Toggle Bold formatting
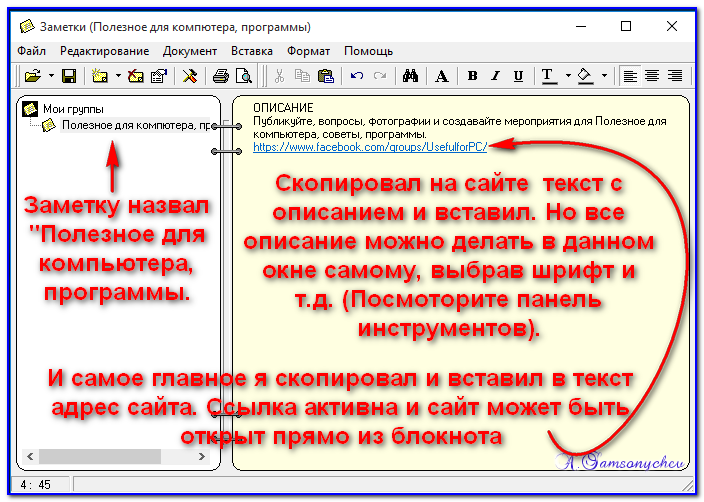 [472, 76]
